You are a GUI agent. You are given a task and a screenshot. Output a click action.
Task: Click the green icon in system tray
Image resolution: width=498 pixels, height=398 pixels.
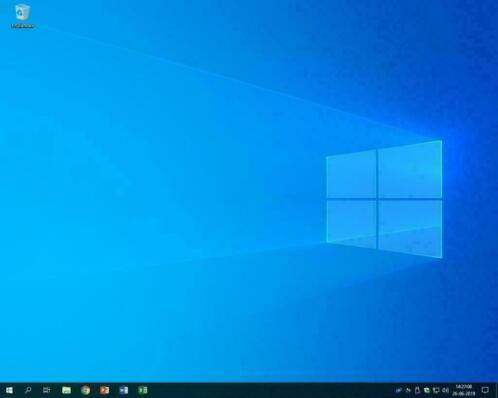427,390
